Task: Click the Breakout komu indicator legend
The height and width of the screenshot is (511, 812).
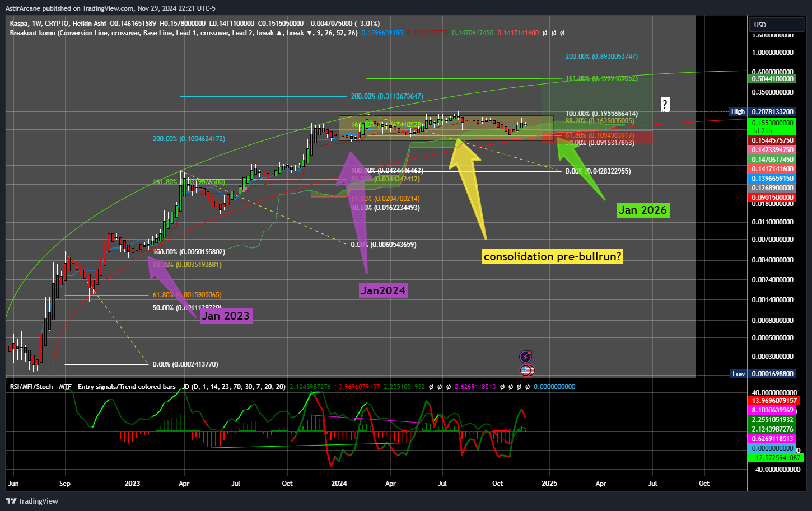Action: coord(184,33)
